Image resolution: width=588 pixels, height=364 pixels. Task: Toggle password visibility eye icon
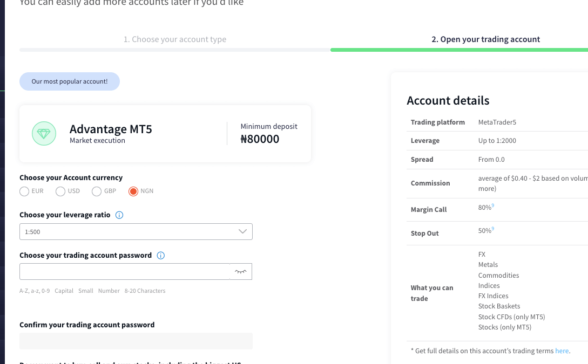pos(241,271)
